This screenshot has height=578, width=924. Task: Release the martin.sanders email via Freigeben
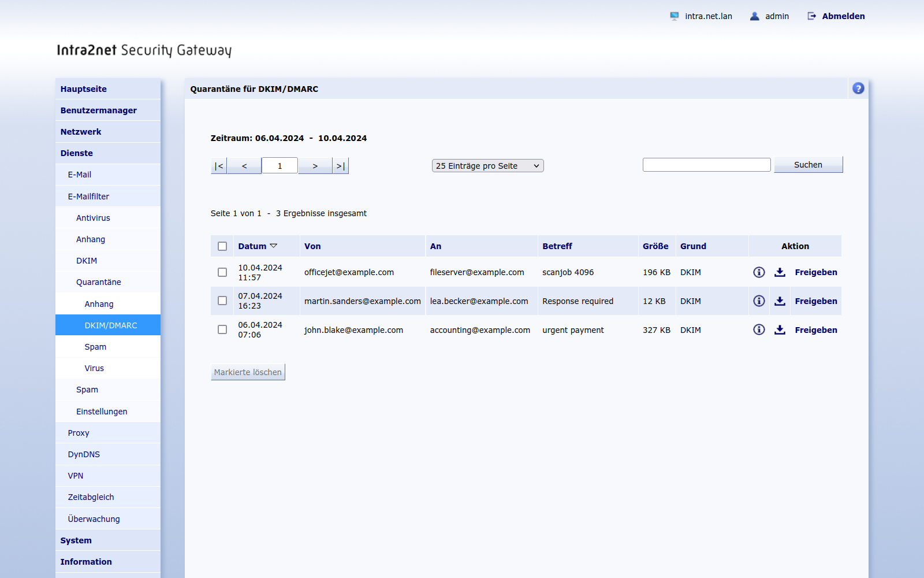tap(815, 301)
